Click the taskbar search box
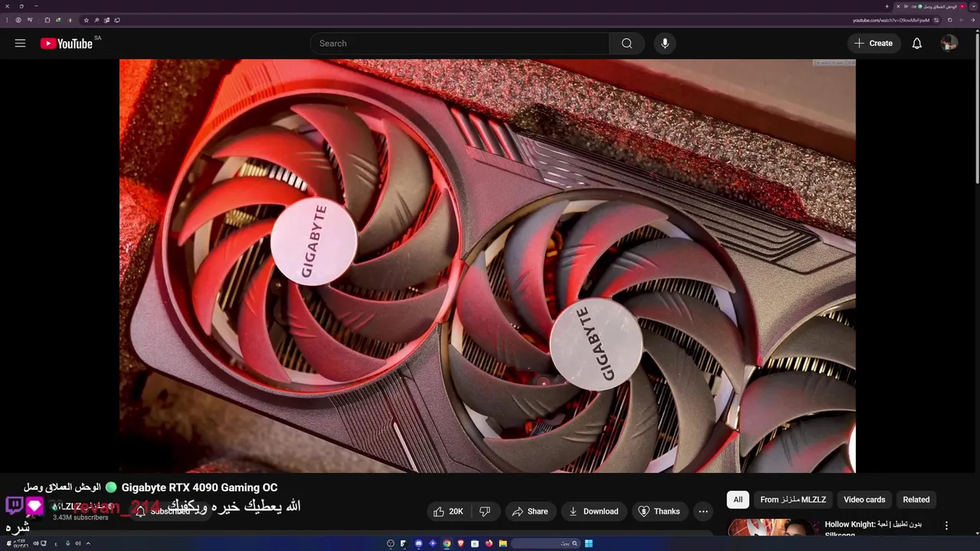 click(545, 543)
